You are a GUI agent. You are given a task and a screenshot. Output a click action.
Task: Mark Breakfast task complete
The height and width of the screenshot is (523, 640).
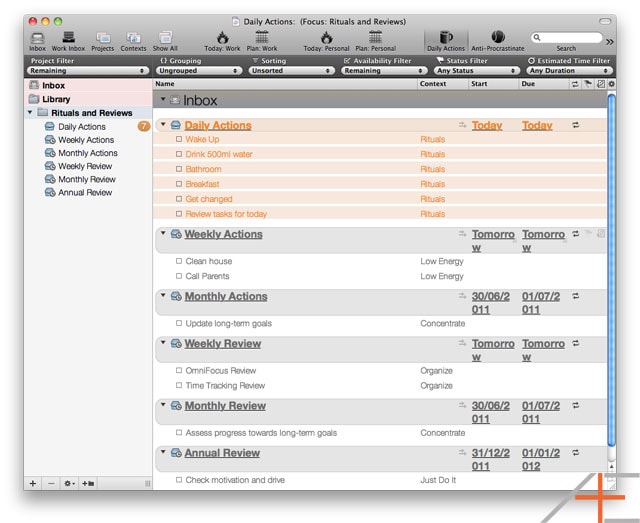point(179,184)
